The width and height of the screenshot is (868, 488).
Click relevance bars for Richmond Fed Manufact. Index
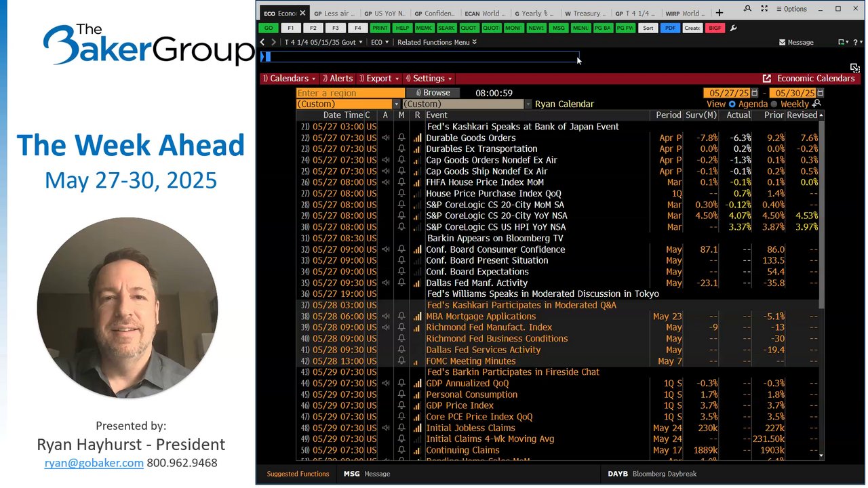tap(417, 327)
